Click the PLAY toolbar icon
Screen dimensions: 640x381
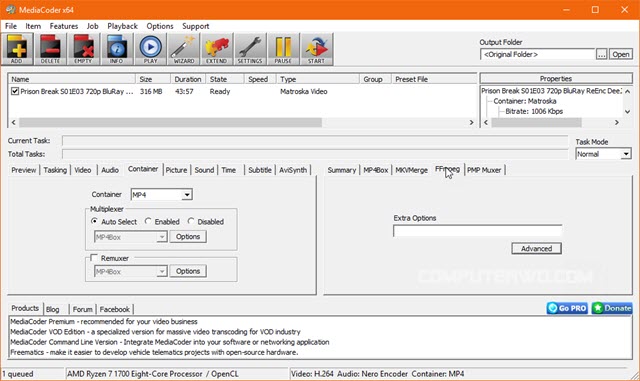tap(150, 49)
